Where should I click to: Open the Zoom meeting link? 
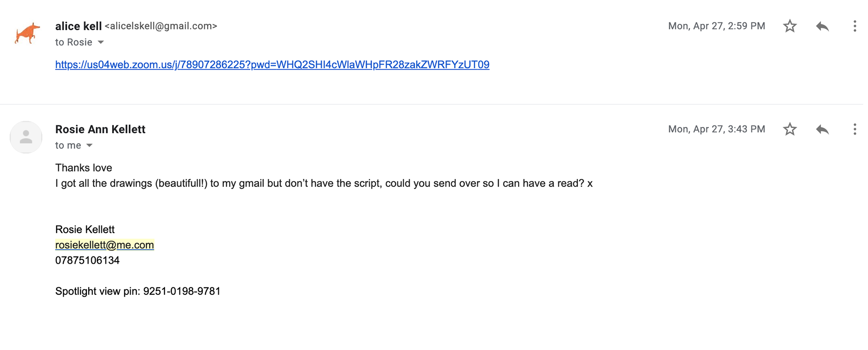click(x=272, y=65)
